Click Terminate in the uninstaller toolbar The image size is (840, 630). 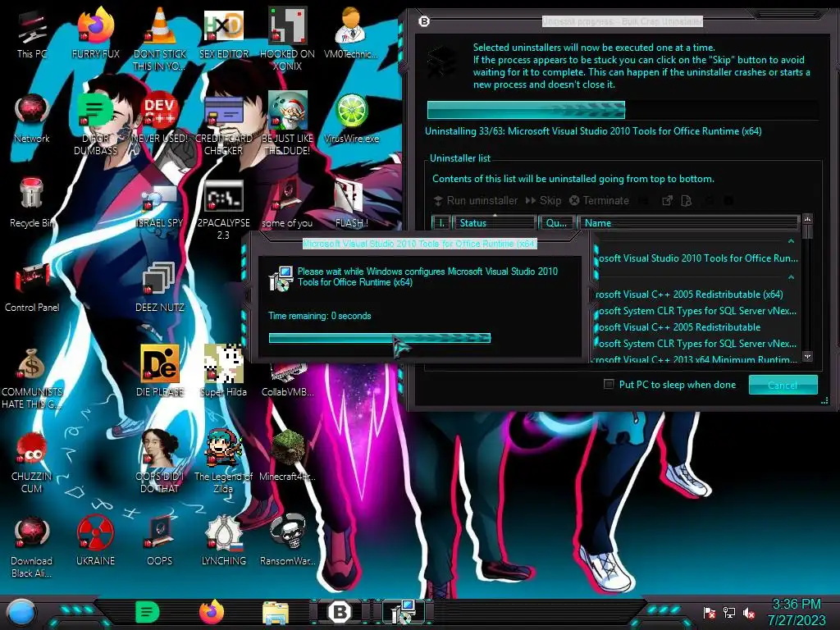tap(599, 200)
